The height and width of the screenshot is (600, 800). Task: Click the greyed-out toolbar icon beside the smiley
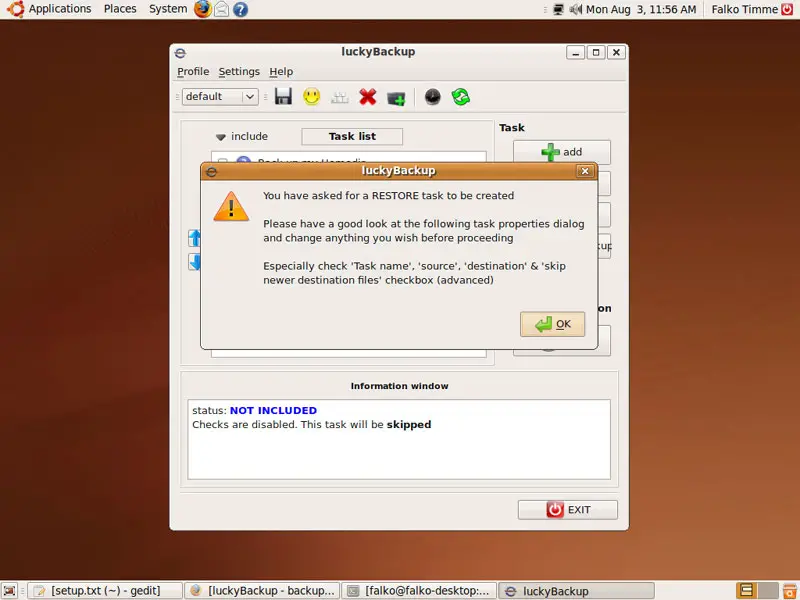tap(339, 97)
